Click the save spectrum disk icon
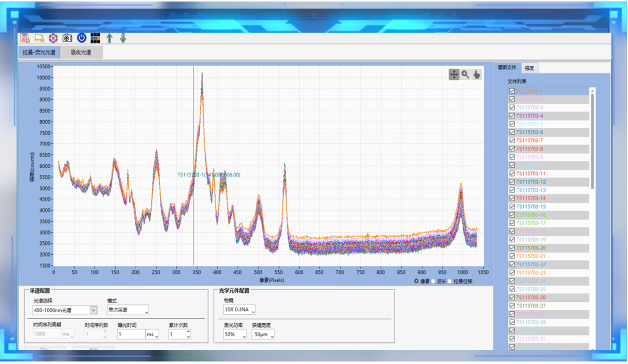Viewport: 628px width, 364px height. [25, 38]
